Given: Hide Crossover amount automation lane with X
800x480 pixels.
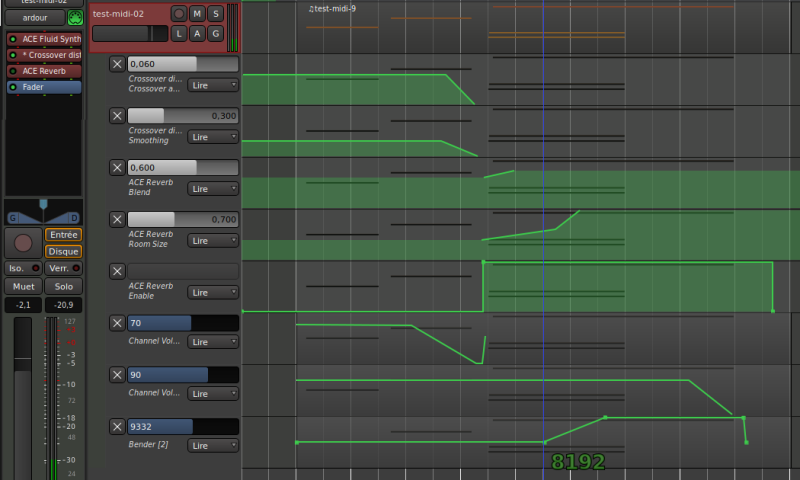Looking at the screenshot, I should tap(117, 64).
